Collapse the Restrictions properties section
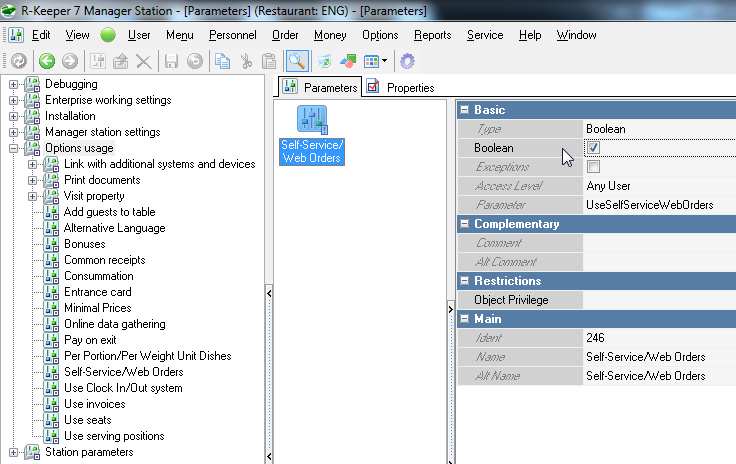Viewport: 736px width, 464px height. (x=464, y=281)
